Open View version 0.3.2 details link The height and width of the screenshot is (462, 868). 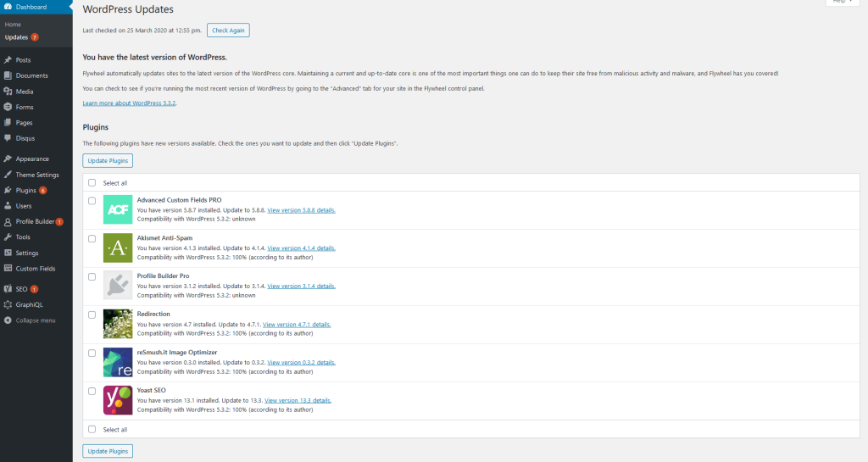click(301, 363)
